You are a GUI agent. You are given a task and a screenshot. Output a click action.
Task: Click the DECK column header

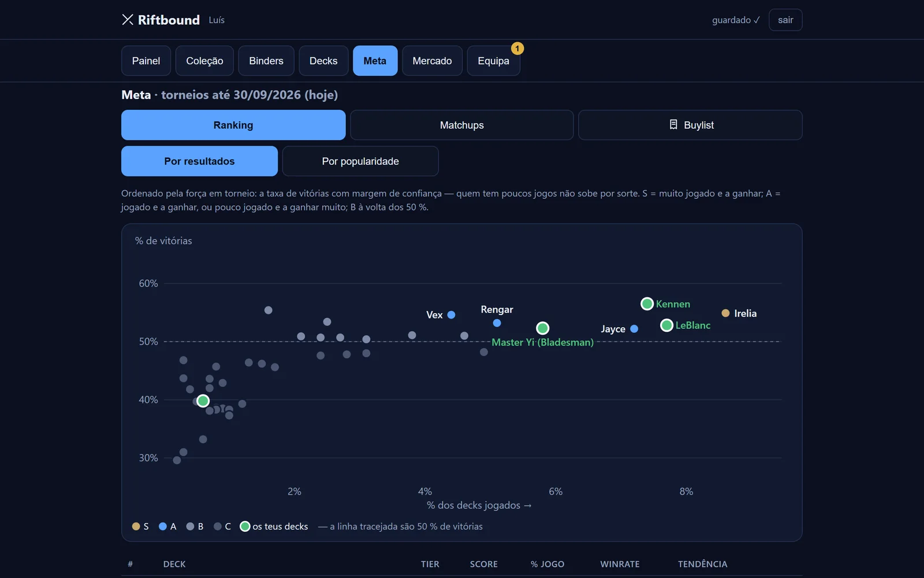click(174, 564)
